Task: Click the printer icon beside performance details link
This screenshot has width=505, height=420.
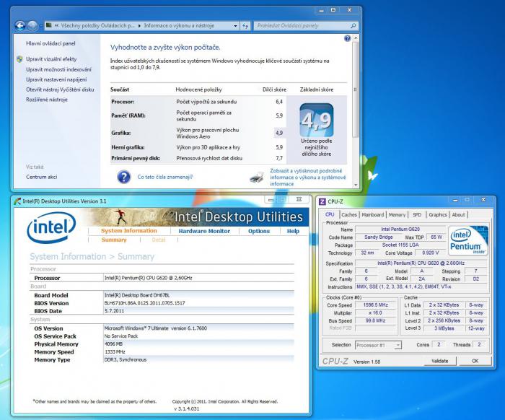Action: pos(257,176)
